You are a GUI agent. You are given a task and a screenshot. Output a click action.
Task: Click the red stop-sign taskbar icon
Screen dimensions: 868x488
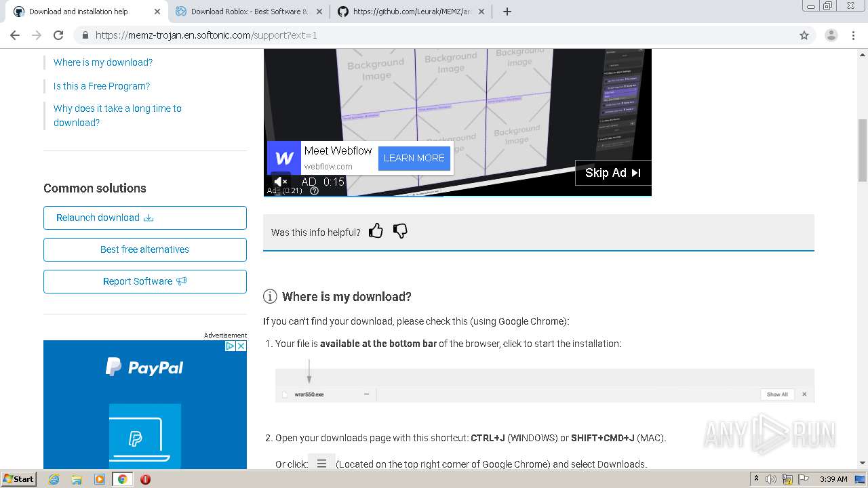145,479
